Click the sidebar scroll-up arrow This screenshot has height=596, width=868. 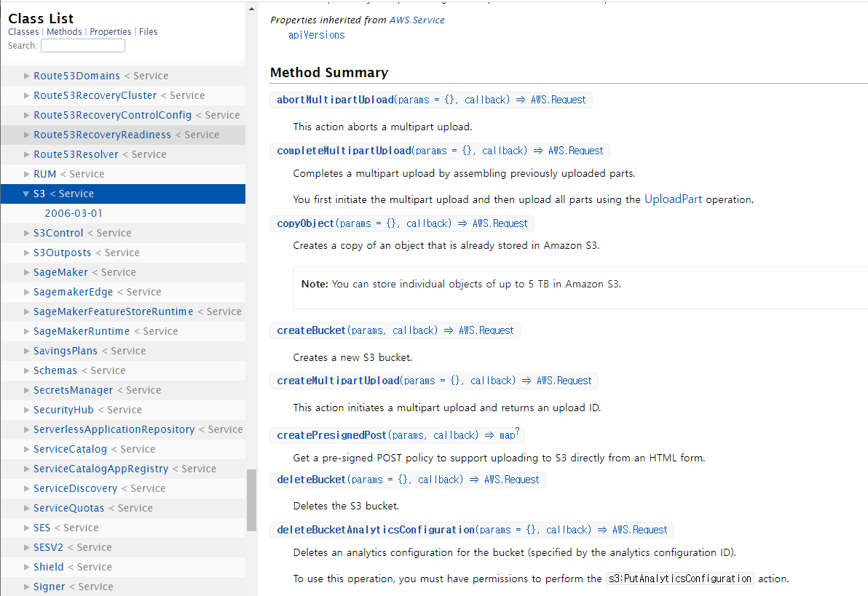(251, 9)
